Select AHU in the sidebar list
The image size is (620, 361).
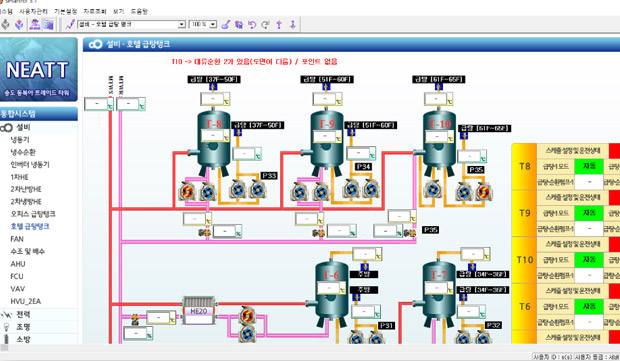pyautogui.click(x=18, y=264)
